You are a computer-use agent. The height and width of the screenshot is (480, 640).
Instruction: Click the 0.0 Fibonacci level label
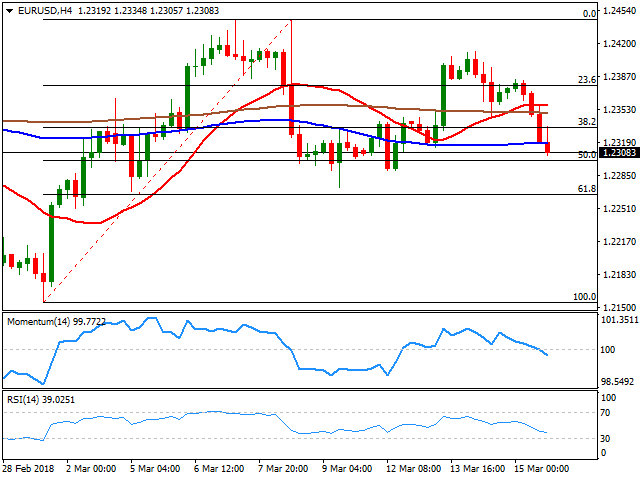(x=589, y=14)
